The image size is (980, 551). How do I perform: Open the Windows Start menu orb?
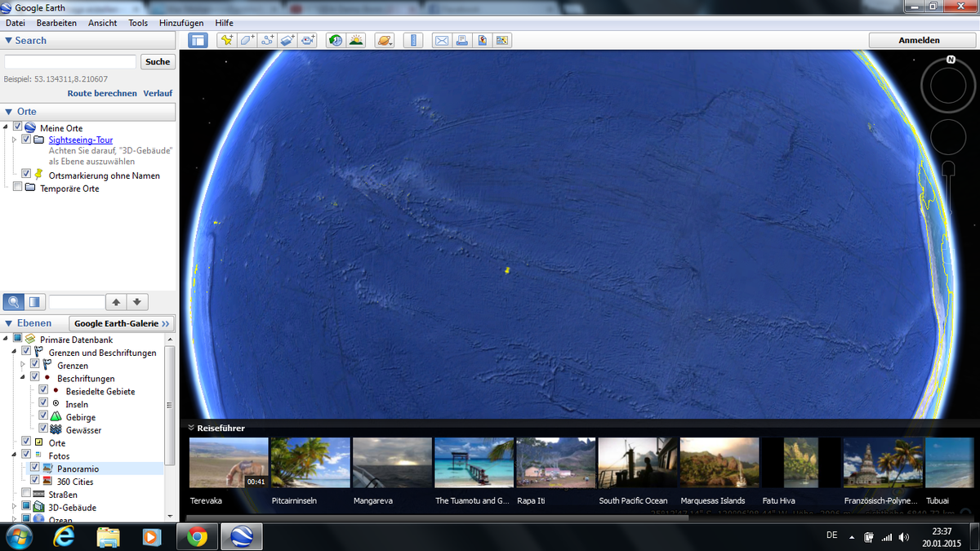point(18,536)
